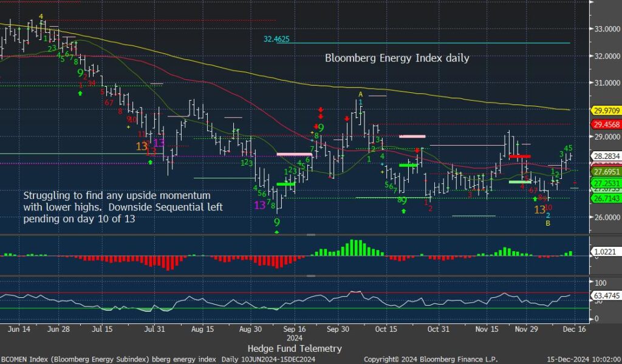The image size is (622, 364).
Task: Click the 32.0000 price axis label
Action: pos(607,56)
